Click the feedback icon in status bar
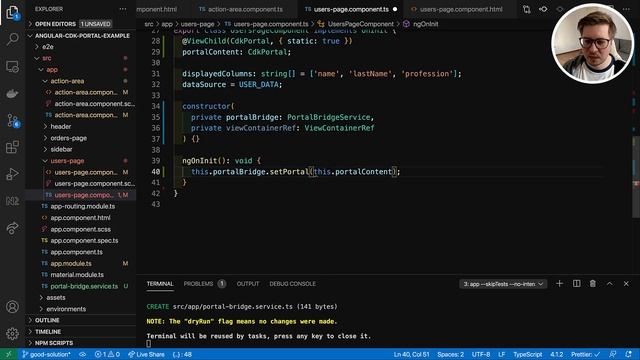 [x=613, y=354]
